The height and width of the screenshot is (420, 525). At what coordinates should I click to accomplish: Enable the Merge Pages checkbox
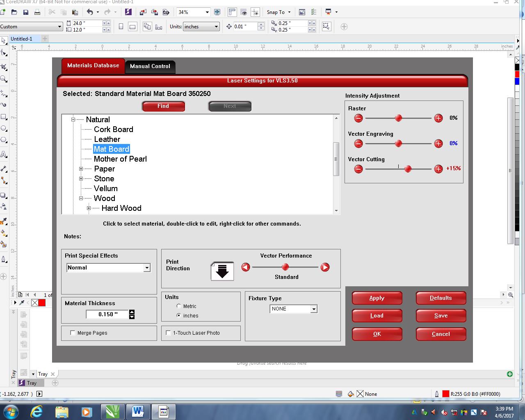point(73,333)
